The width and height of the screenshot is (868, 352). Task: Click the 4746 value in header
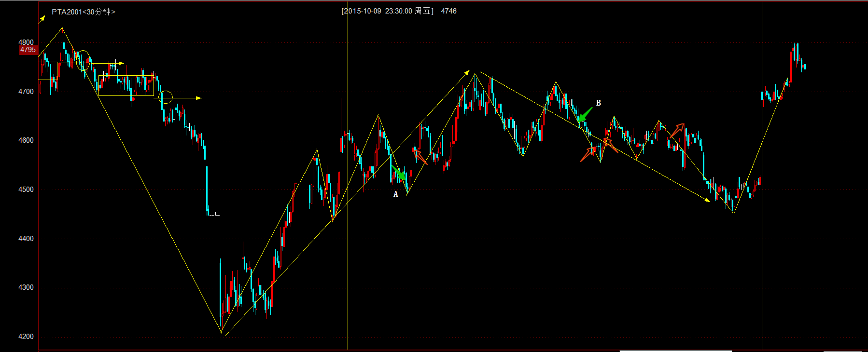tap(448, 11)
